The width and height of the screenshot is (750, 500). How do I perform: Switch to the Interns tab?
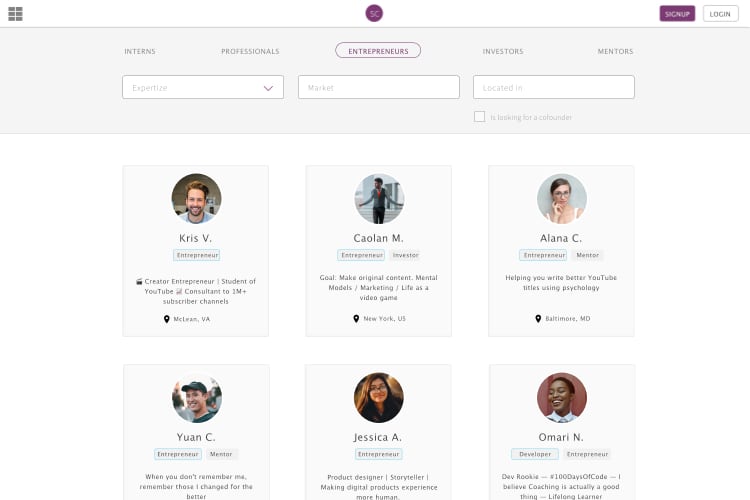click(140, 51)
